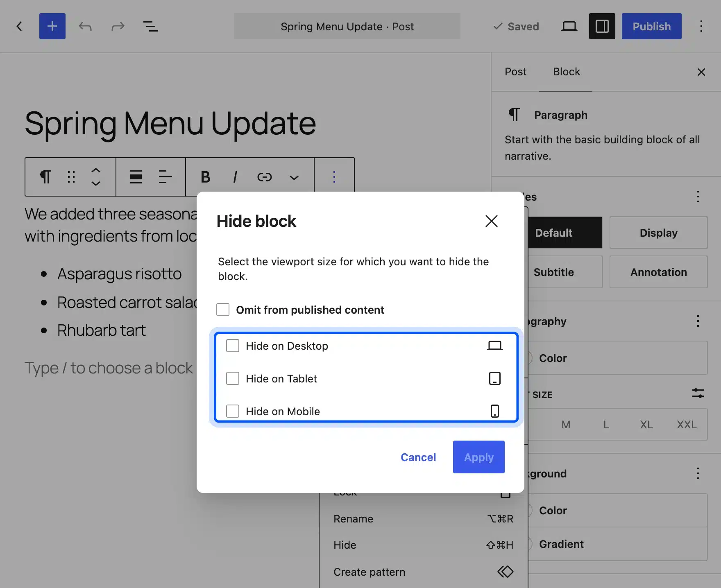This screenshot has width=721, height=588.
Task: Close the settings sidebar with the X
Action: (701, 72)
